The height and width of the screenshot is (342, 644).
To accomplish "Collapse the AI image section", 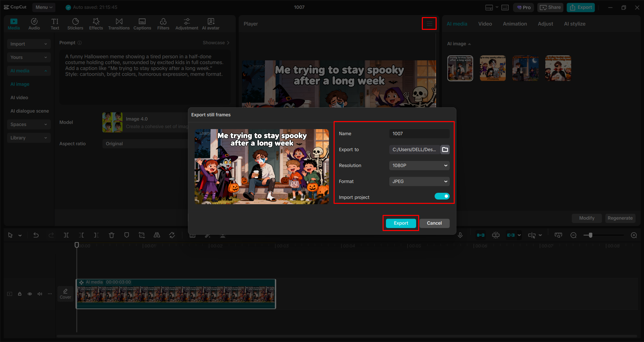I will (x=469, y=44).
